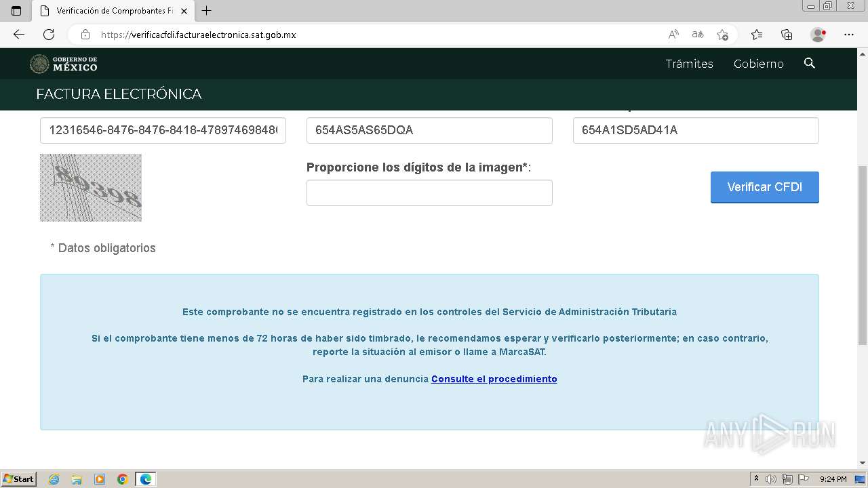Click the site search magnifier icon
This screenshot has height=488, width=868.
[x=809, y=63]
